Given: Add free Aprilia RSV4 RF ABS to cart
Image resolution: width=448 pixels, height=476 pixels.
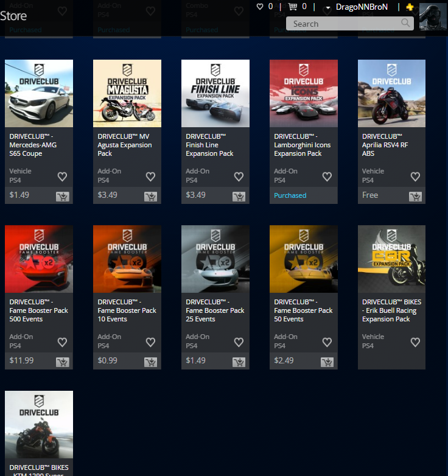Looking at the screenshot, I should [x=415, y=196].
